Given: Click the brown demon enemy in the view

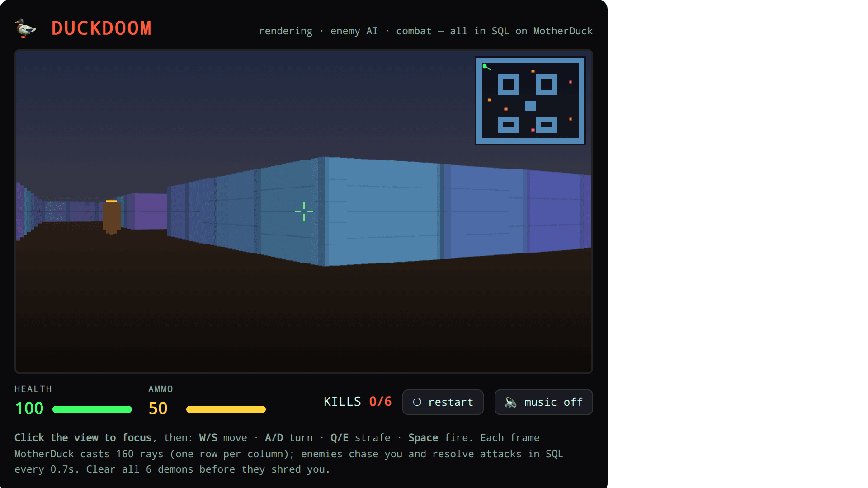Looking at the screenshot, I should [x=112, y=217].
